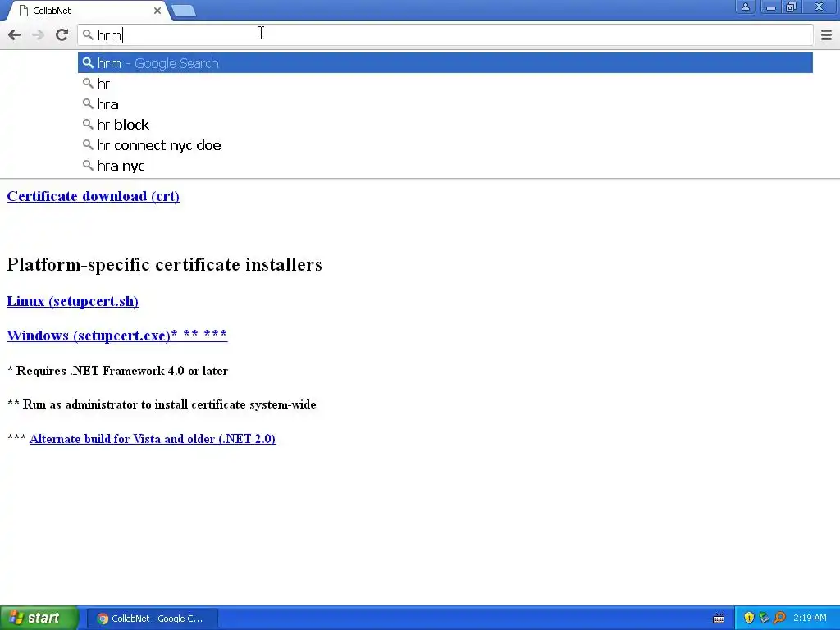This screenshot has height=630, width=840.
Task: Go back with the browser back arrow
Action: click(15, 34)
